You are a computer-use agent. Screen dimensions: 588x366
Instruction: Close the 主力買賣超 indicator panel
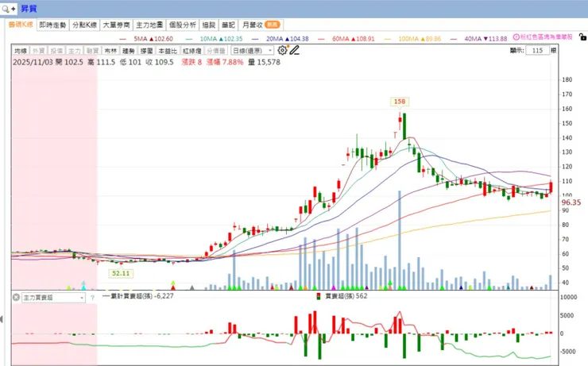[x=16, y=298]
